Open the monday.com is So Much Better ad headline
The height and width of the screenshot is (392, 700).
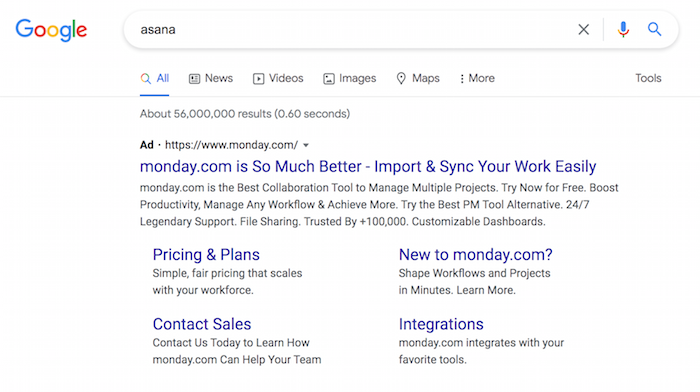[368, 167]
